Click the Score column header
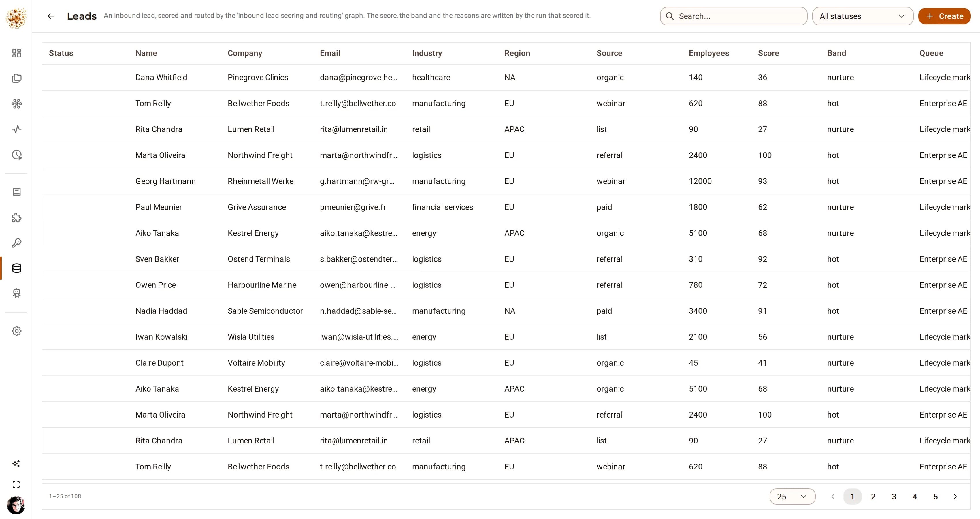The width and height of the screenshot is (980, 519). pyautogui.click(x=768, y=53)
